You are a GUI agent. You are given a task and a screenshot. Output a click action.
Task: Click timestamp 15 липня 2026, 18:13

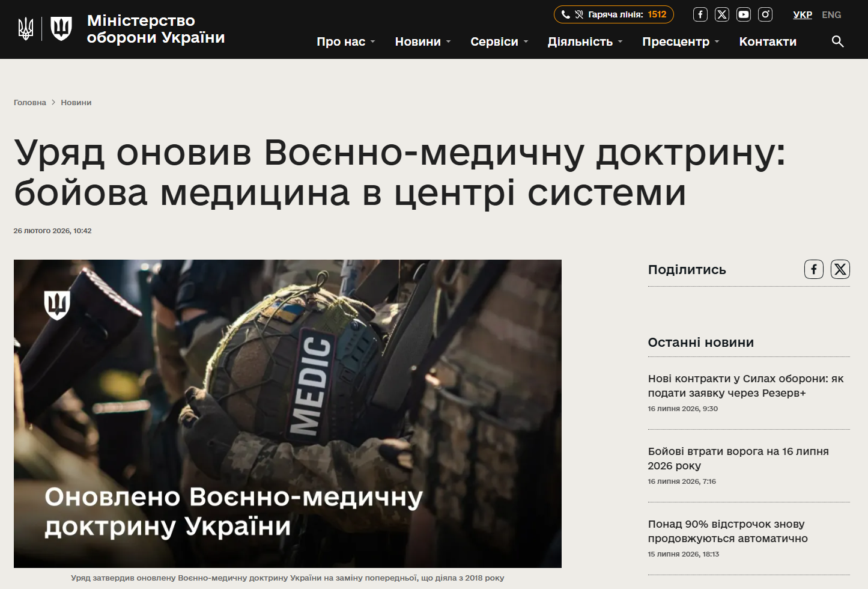point(683,554)
